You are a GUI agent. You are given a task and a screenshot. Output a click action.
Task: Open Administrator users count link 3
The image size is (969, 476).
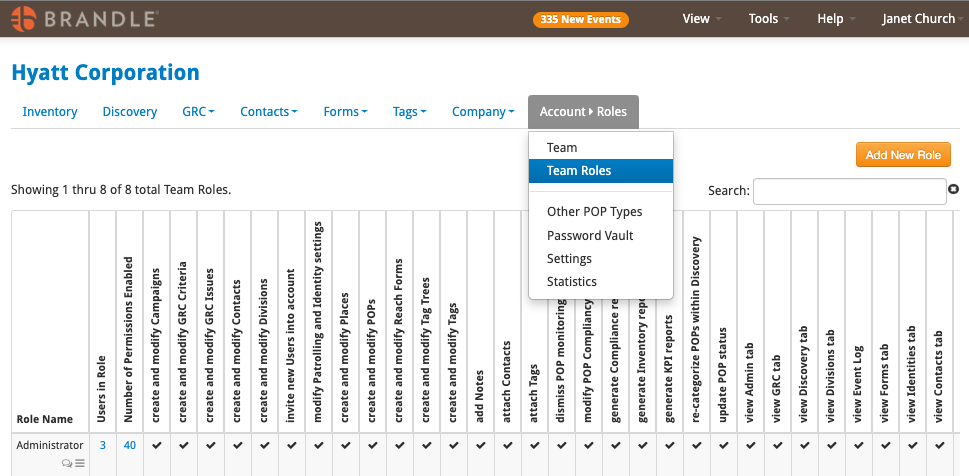click(103, 445)
